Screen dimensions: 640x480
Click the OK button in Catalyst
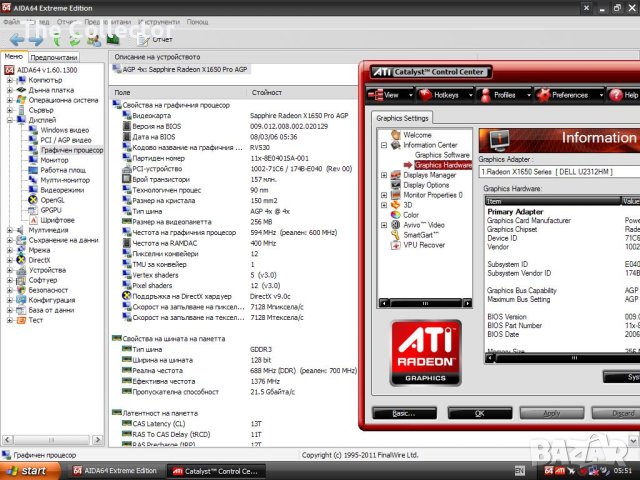click(479, 413)
